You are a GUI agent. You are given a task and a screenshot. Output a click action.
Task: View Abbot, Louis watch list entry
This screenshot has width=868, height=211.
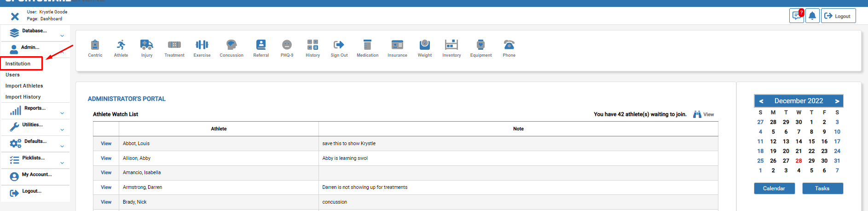[x=106, y=143]
